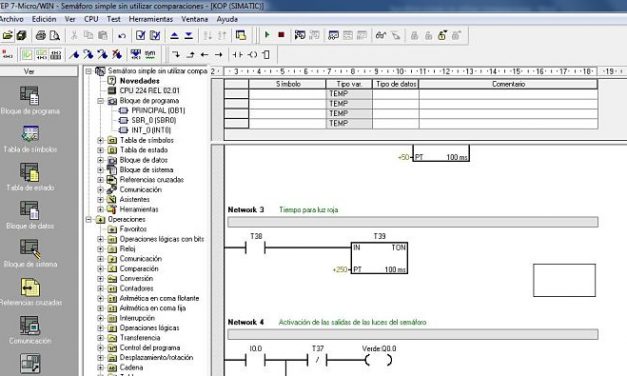Click the Line Right arrow icon

point(218,54)
